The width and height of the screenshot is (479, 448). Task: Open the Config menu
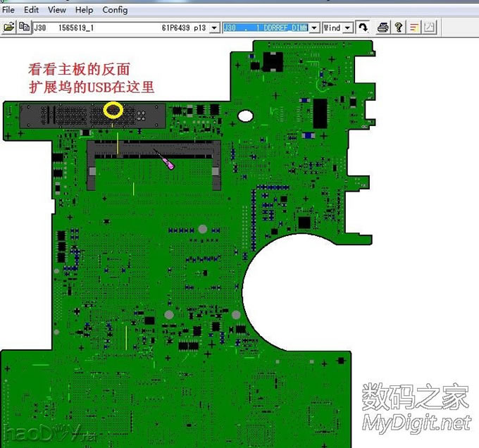pyautogui.click(x=115, y=10)
